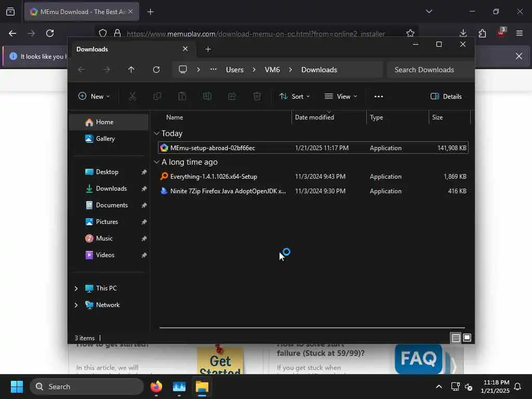Click the Copy icon in Explorer toolbar
The width and height of the screenshot is (532, 399).
(157, 96)
